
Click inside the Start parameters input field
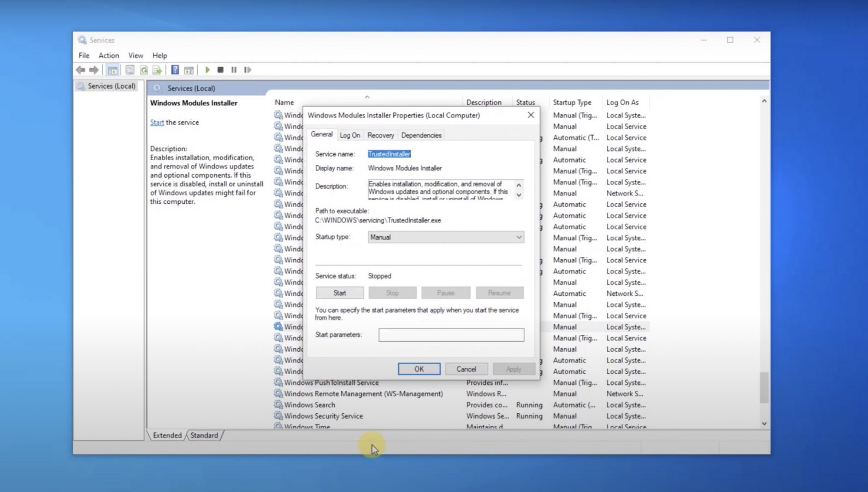pyautogui.click(x=451, y=335)
